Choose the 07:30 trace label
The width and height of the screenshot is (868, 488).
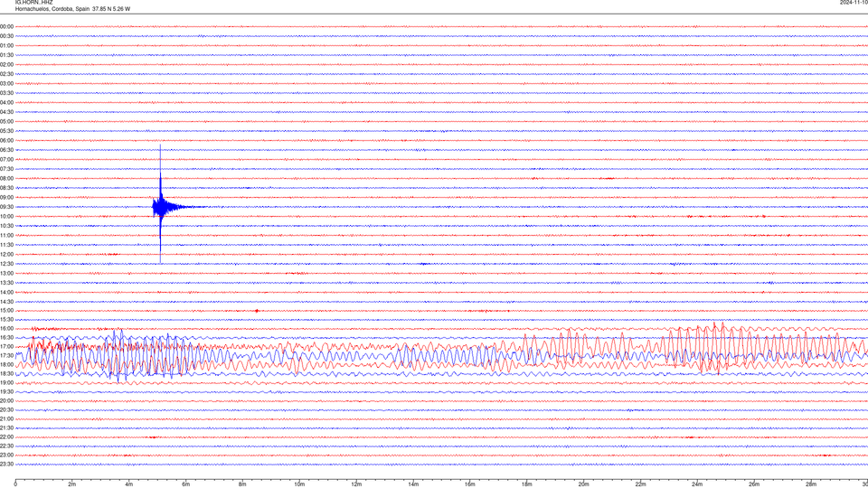[6, 169]
